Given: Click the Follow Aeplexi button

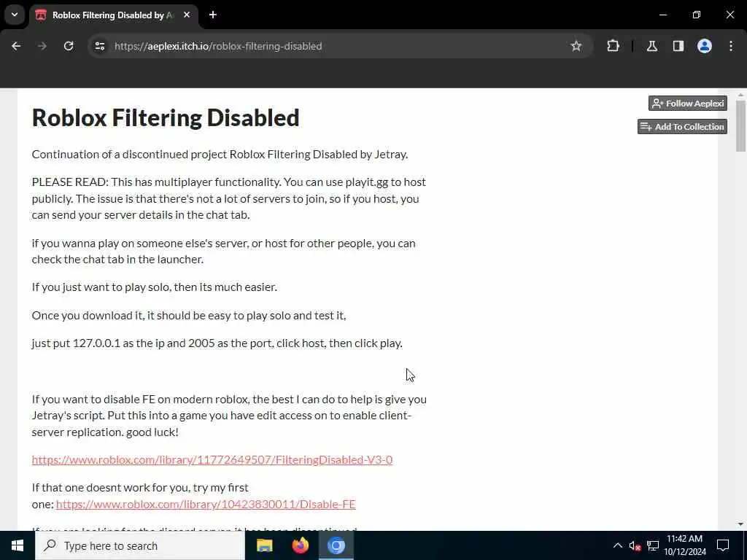Looking at the screenshot, I should (x=688, y=104).
